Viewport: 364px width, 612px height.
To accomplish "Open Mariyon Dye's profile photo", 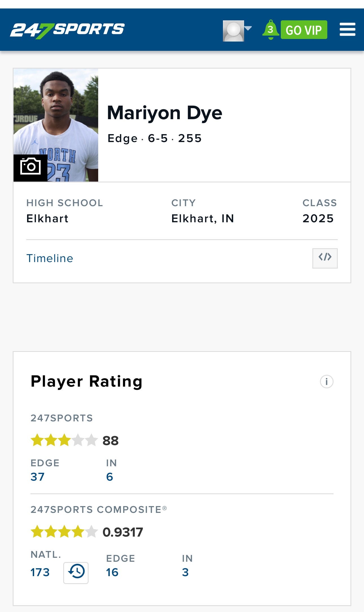I will (x=56, y=125).
